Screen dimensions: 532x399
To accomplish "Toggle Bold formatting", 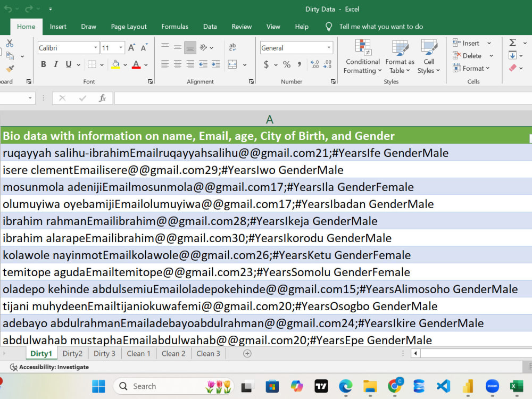I will [44, 64].
